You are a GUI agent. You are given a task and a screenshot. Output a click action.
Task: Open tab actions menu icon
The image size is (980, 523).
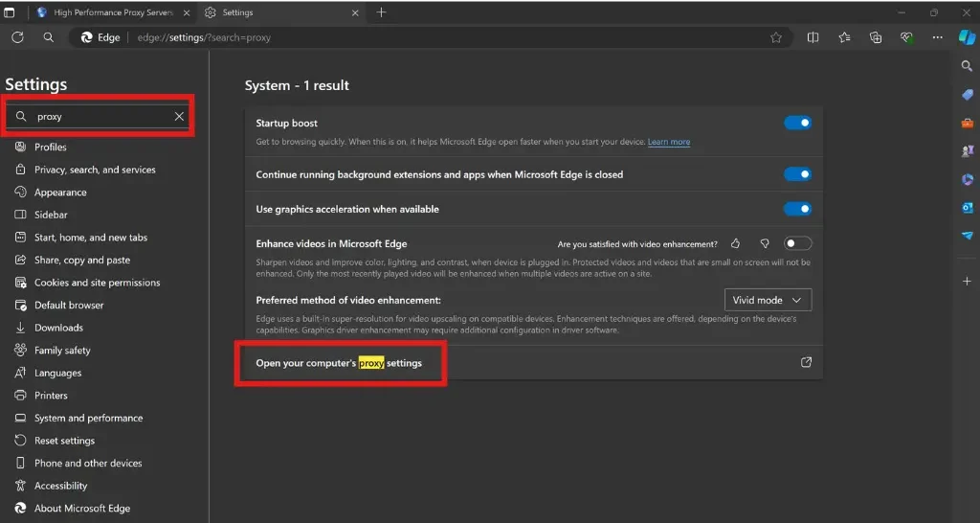click(x=10, y=12)
